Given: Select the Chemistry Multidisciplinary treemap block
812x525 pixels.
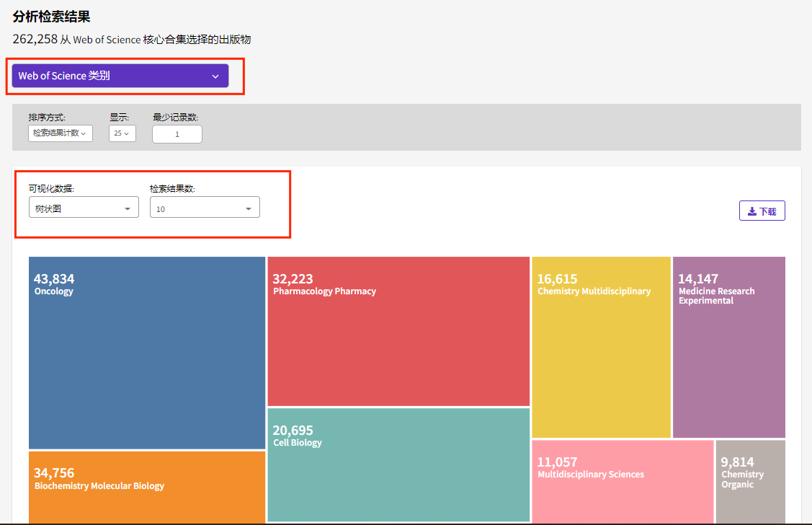Looking at the screenshot, I should coord(601,348).
